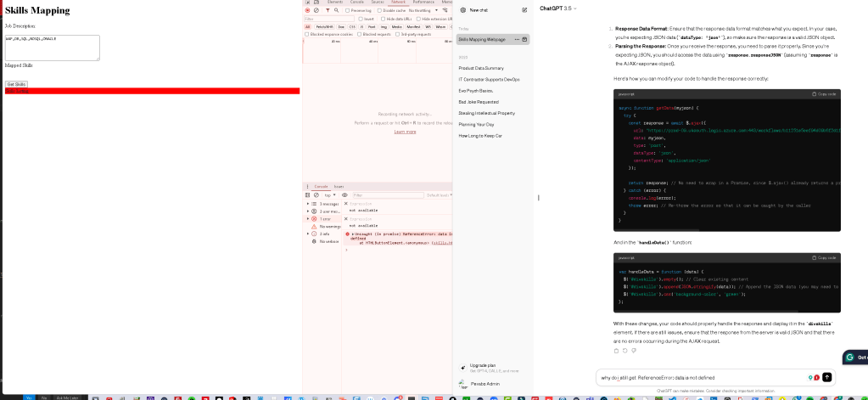868x400 pixels.
Task: Click ChatGPT new chat compose icon
Action: (524, 10)
